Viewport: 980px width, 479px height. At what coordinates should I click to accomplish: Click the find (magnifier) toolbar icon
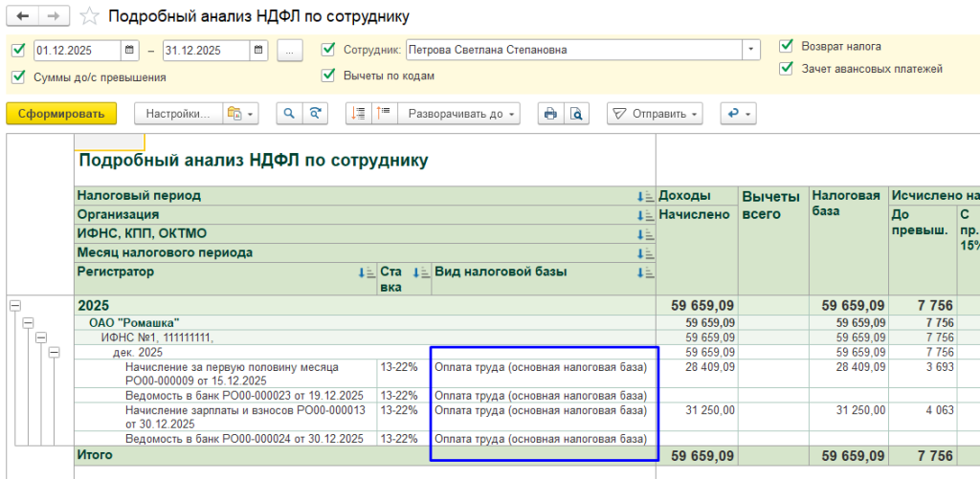pyautogui.click(x=289, y=114)
